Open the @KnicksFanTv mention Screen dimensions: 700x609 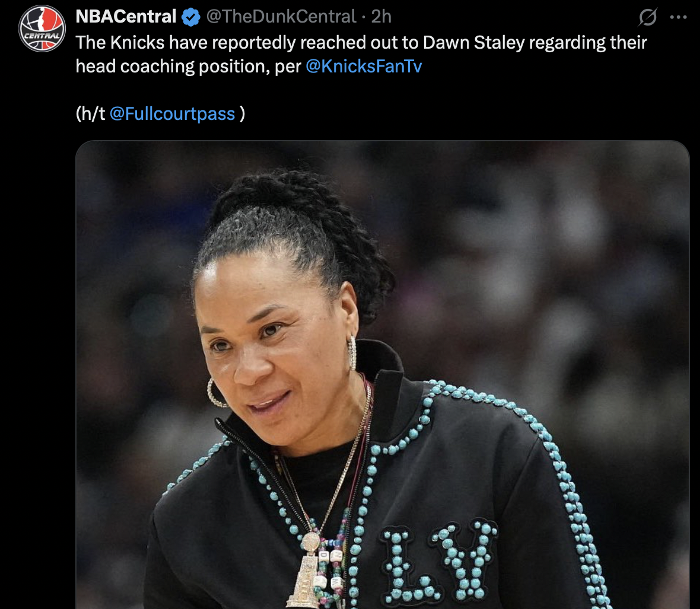(x=364, y=66)
